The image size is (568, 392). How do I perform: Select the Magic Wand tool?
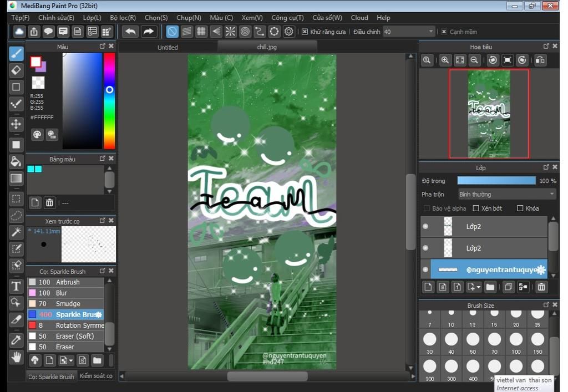tap(16, 232)
